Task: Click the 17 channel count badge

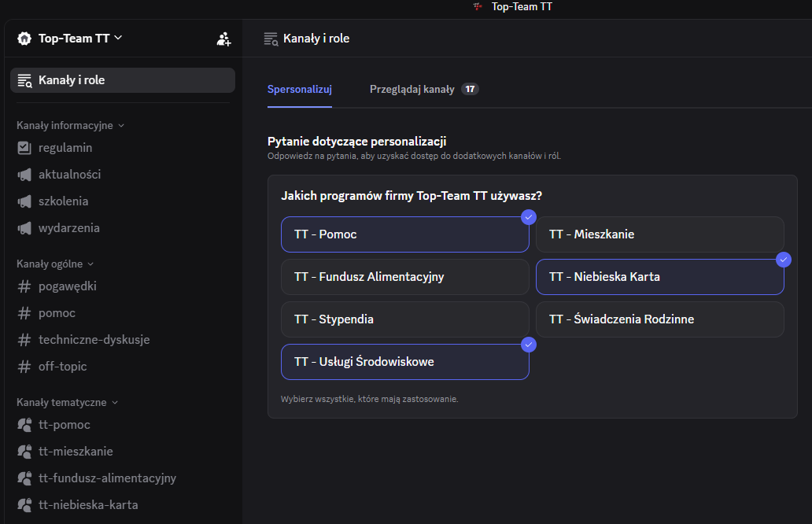Action: pyautogui.click(x=470, y=89)
